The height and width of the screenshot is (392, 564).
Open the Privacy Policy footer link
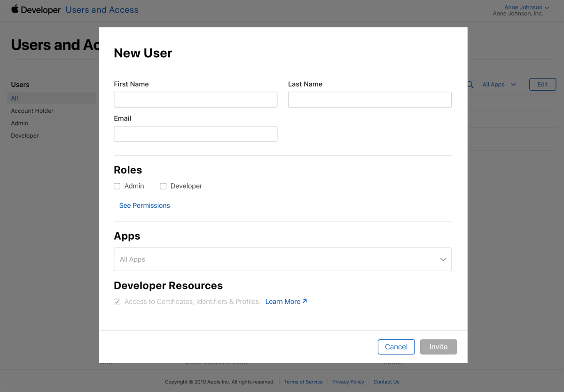pos(348,382)
